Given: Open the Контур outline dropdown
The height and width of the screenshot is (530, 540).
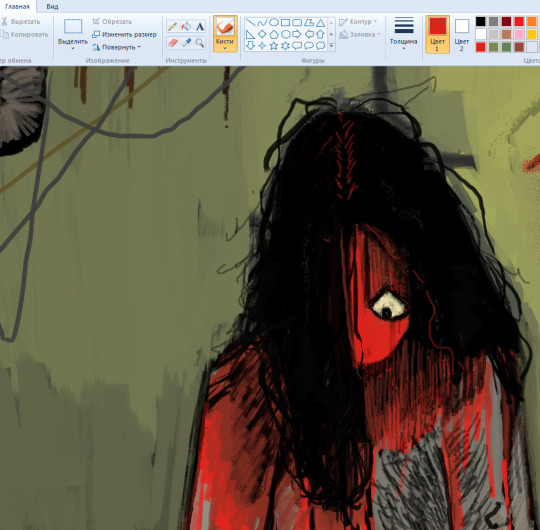Looking at the screenshot, I should pyautogui.click(x=375, y=22).
